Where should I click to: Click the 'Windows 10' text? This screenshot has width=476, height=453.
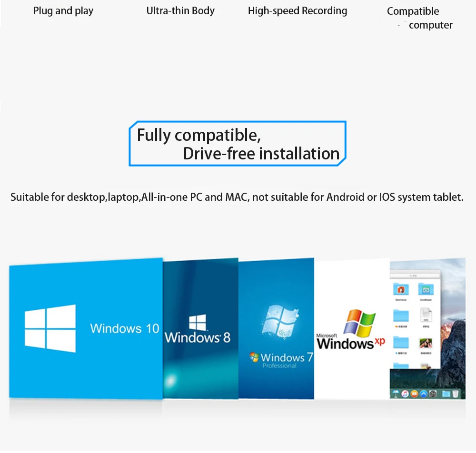124,329
